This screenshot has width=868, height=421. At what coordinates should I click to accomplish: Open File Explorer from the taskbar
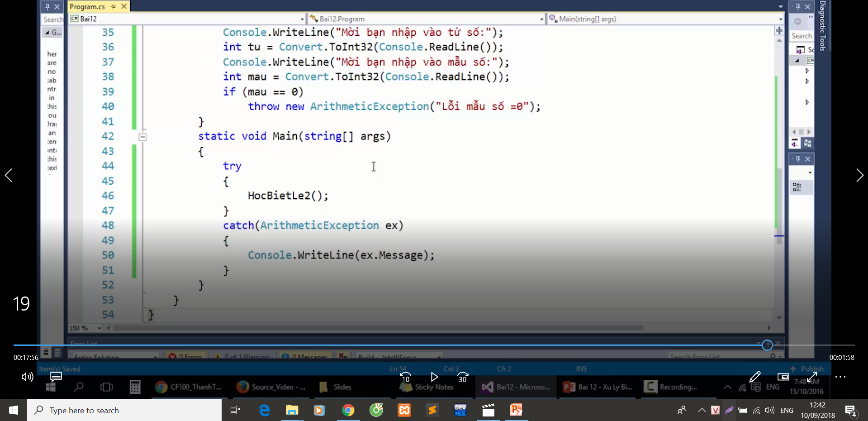pyautogui.click(x=292, y=410)
